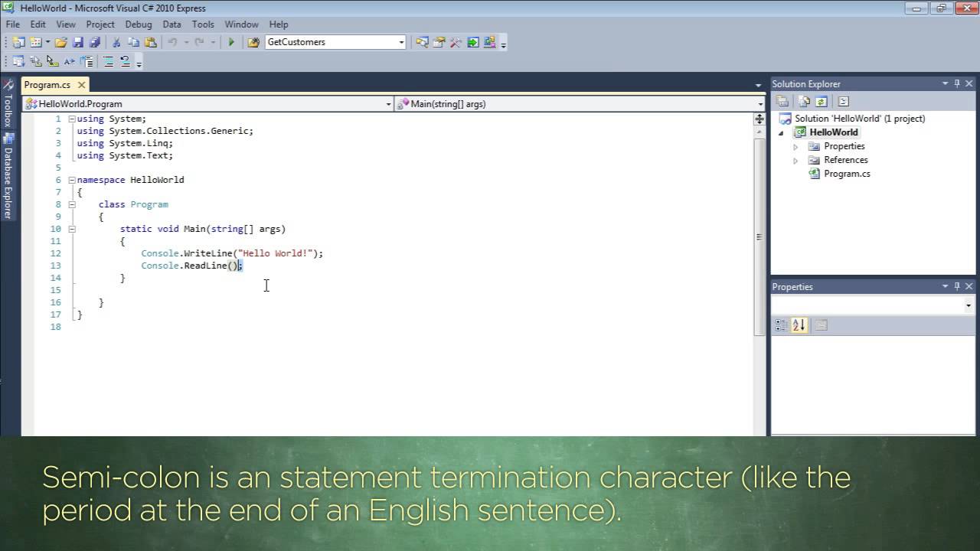Click the New Project toolbar icon
Screen dimensions: 980x551
18,42
